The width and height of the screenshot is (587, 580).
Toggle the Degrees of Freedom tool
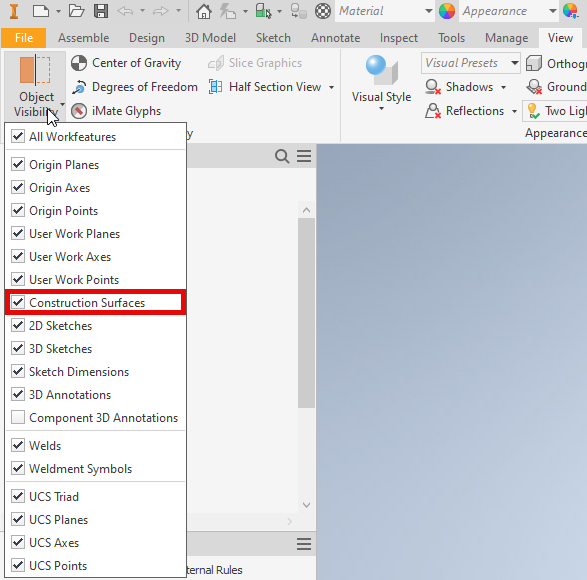point(135,87)
